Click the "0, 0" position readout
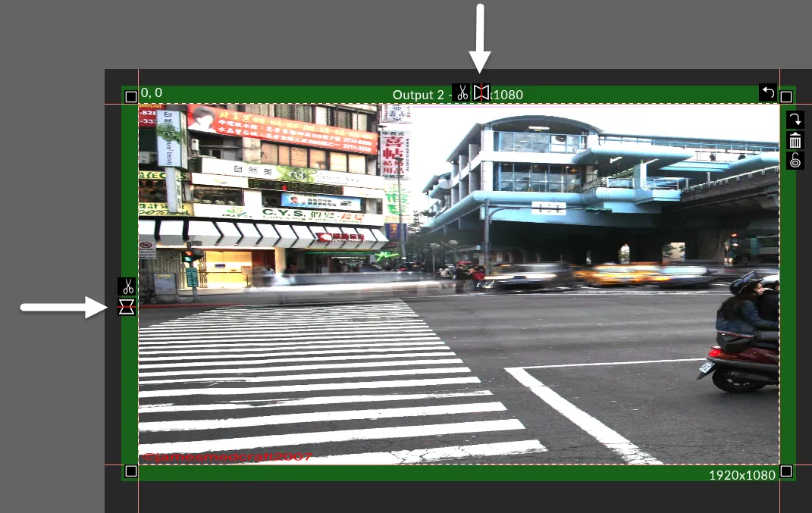This screenshot has width=812, height=513. (x=152, y=93)
